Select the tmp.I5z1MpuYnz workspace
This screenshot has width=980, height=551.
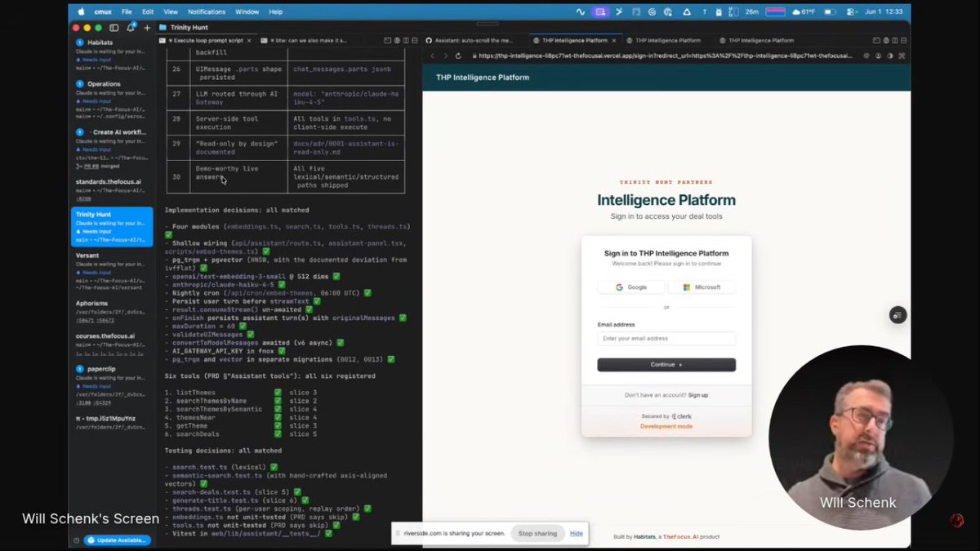point(112,422)
